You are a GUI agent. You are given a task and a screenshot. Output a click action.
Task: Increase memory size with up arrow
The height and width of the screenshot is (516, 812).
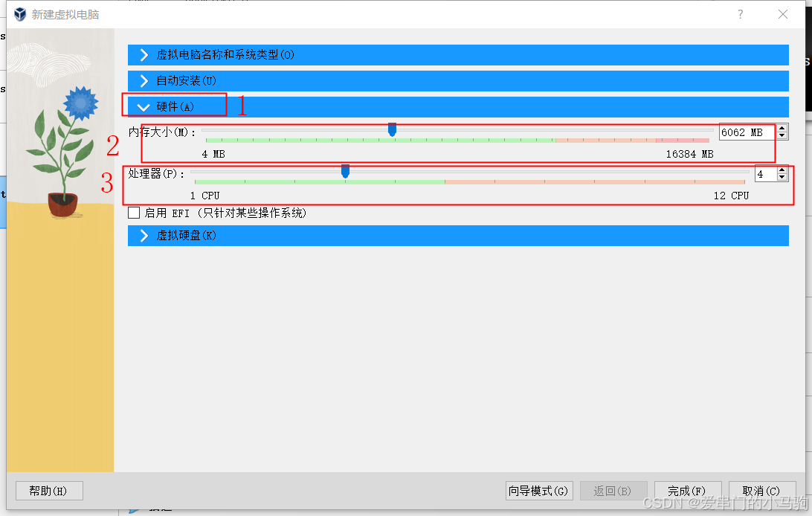(782, 129)
